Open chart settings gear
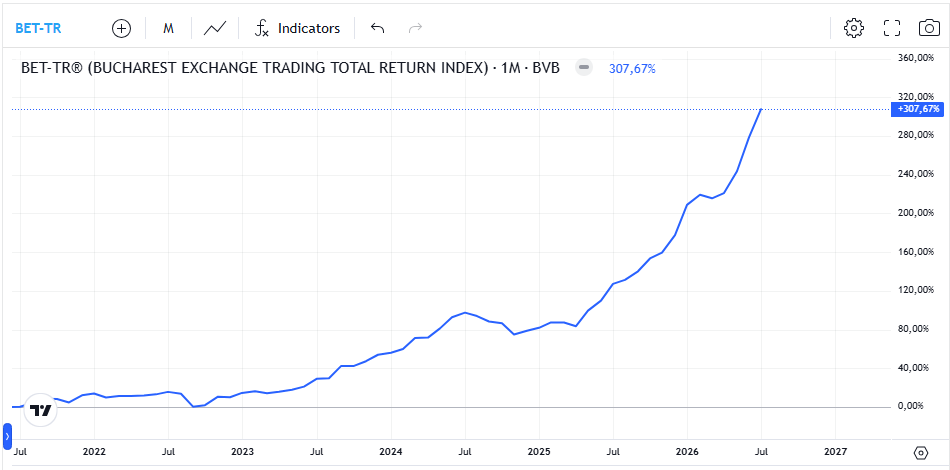Viewport: 950px width, 470px height. [x=854, y=28]
